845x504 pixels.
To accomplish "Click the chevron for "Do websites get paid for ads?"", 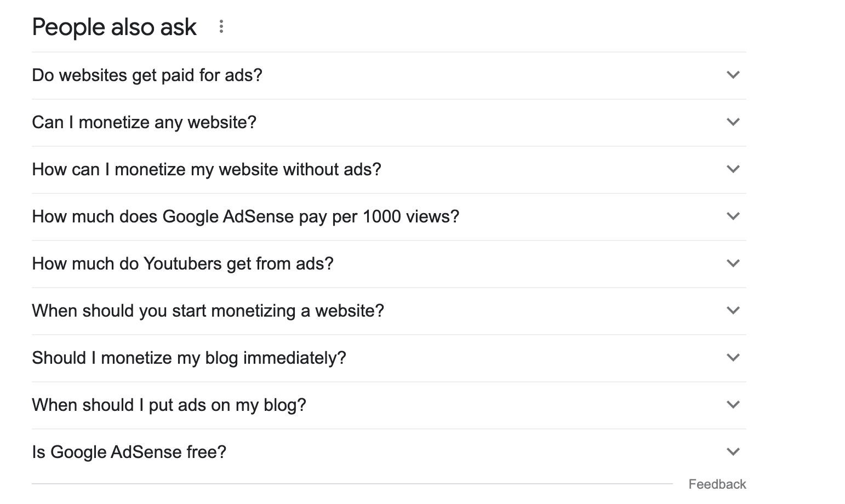I will [733, 75].
